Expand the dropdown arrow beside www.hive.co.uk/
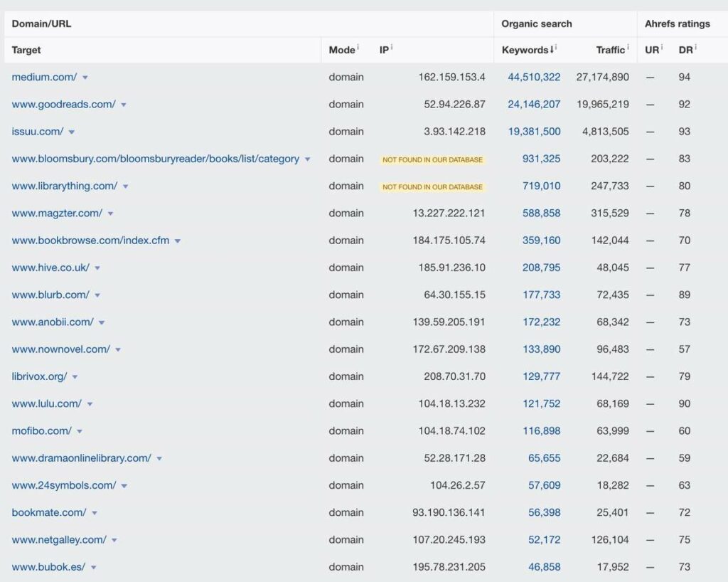This screenshot has width=728, height=582. (x=97, y=268)
